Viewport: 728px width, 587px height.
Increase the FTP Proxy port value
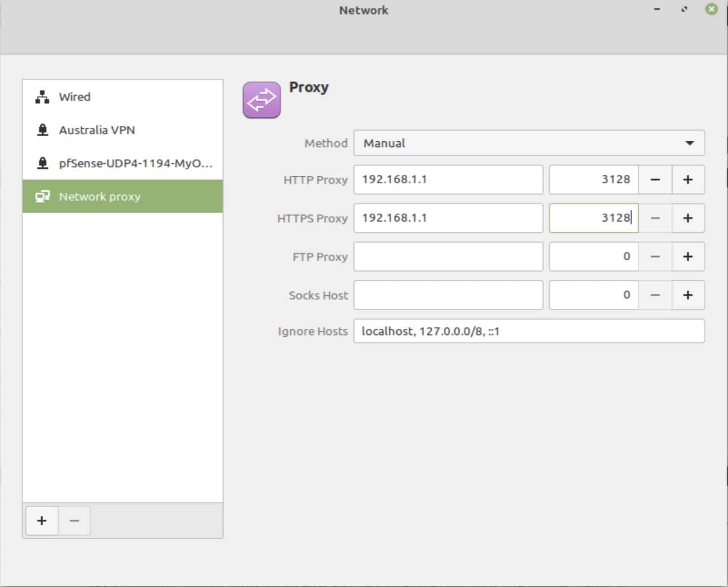pos(688,256)
